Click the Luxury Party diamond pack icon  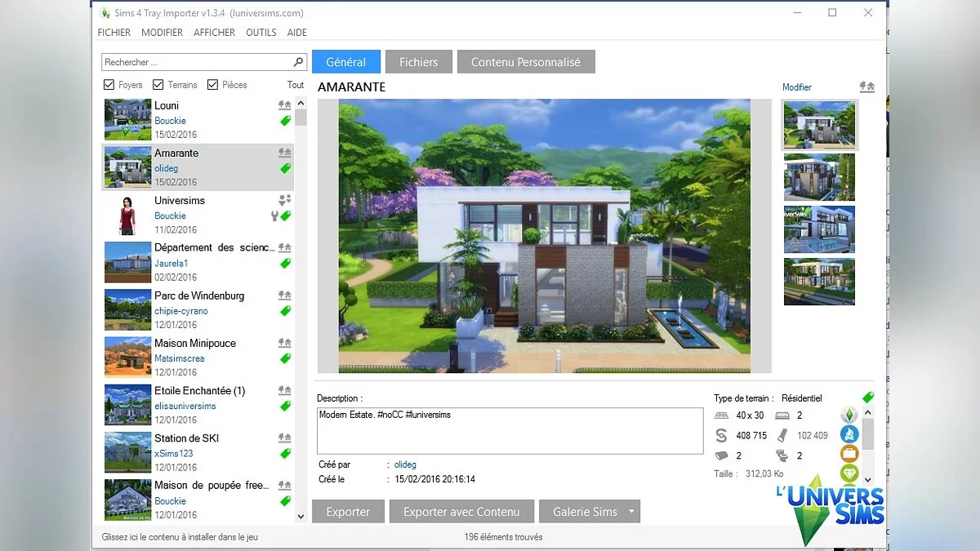coord(849,473)
